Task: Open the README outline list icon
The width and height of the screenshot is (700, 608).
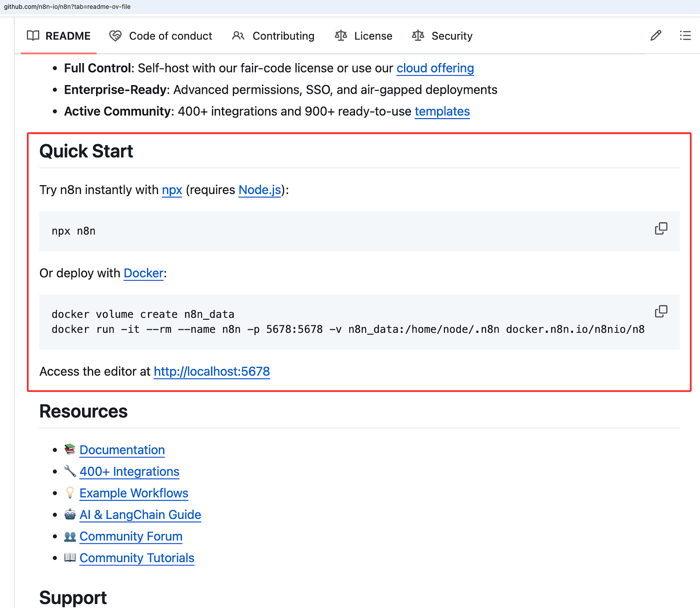Action: tap(685, 36)
